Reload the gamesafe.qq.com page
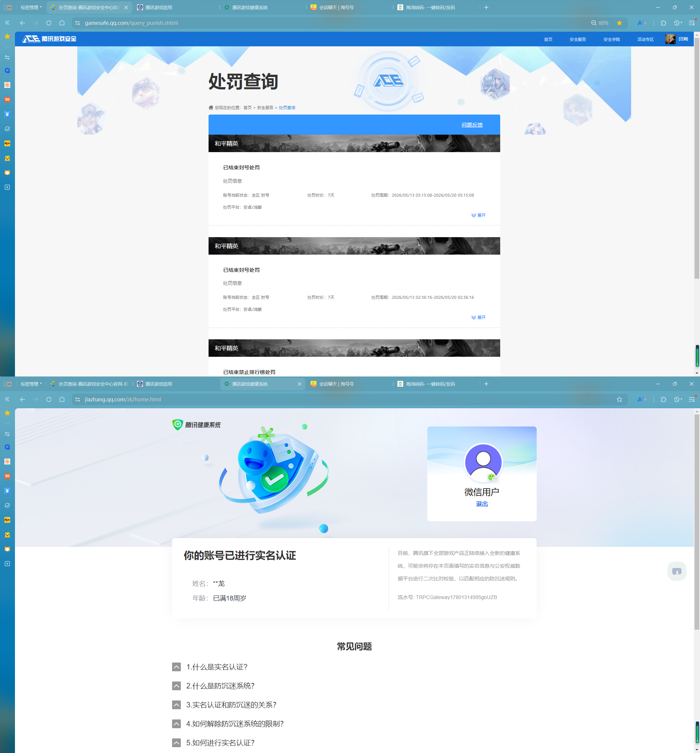The width and height of the screenshot is (700, 753). coord(49,23)
